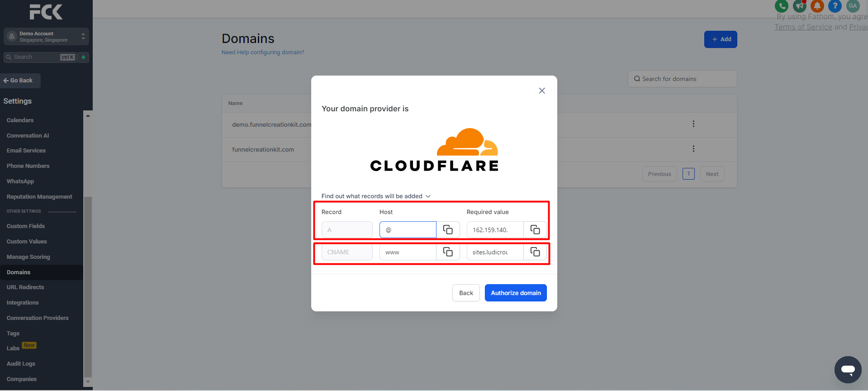Copy the A record host value
868x391 pixels.
448,230
